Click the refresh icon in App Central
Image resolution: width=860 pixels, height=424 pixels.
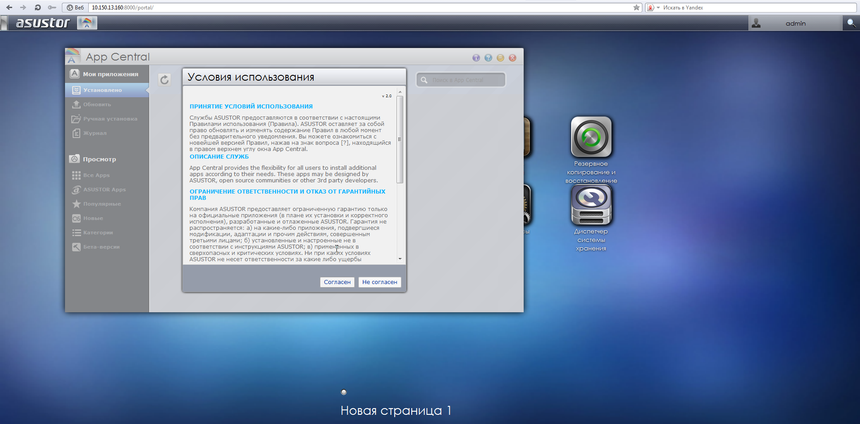click(x=165, y=79)
